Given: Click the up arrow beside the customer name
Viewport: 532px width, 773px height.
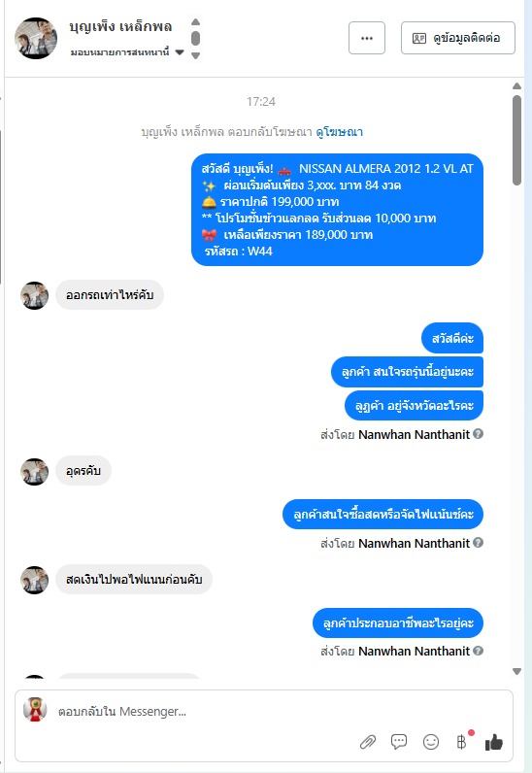Looking at the screenshot, I should (x=196, y=21).
